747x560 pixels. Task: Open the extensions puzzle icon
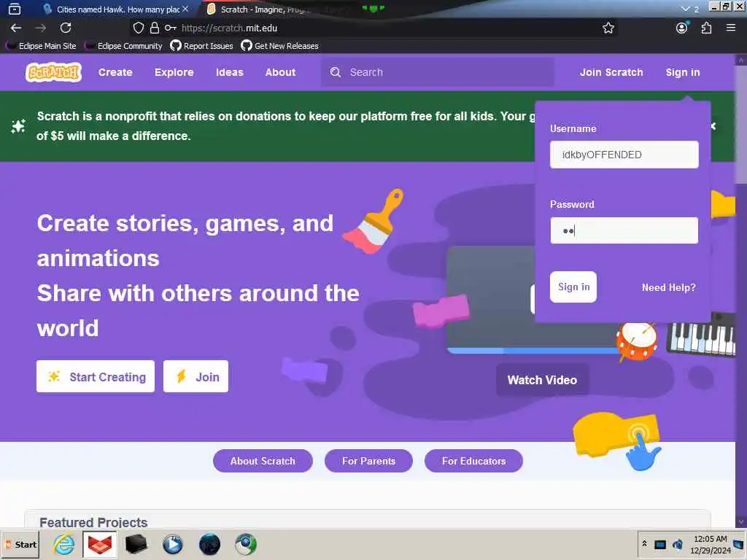pos(706,28)
